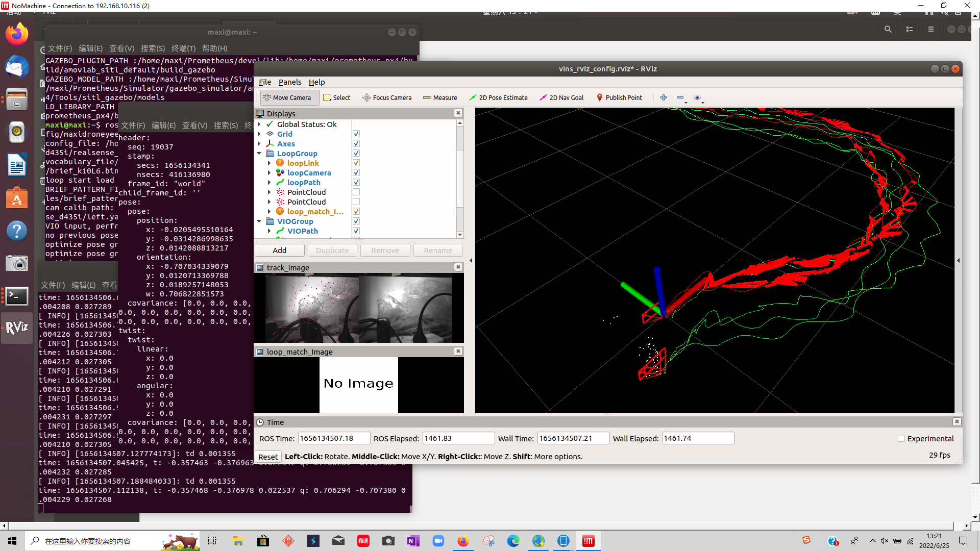980x551 pixels.
Task: Expand the loopCamera display item
Action: click(x=269, y=173)
